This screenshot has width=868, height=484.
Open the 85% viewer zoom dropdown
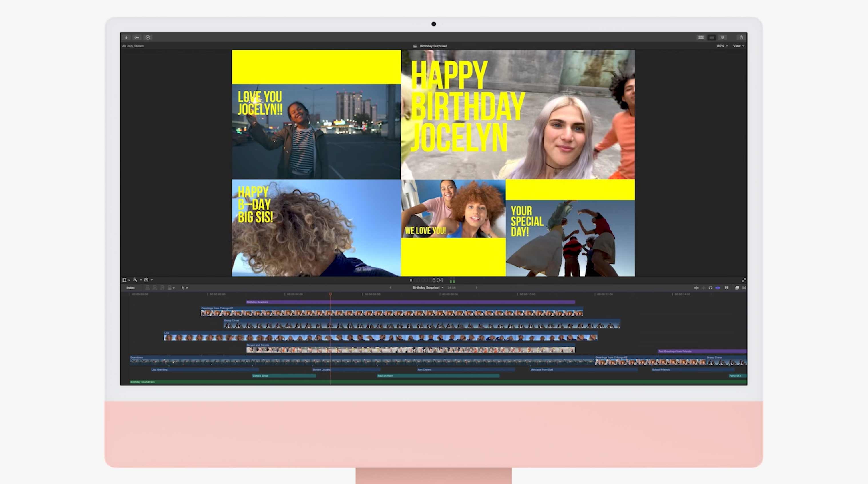[x=722, y=46]
